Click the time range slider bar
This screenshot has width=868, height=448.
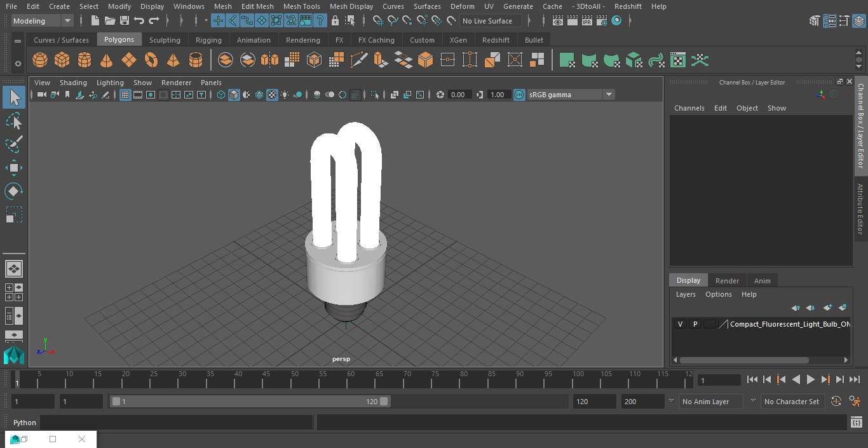point(250,402)
